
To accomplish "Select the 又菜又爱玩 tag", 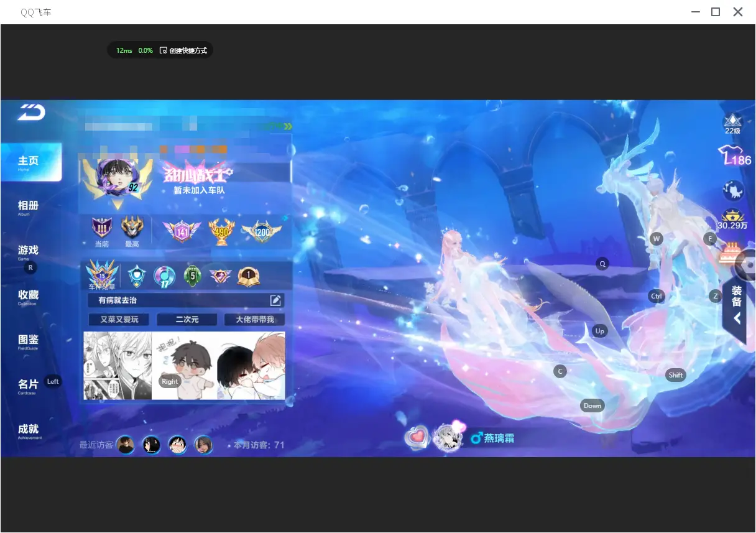I will pyautogui.click(x=119, y=320).
